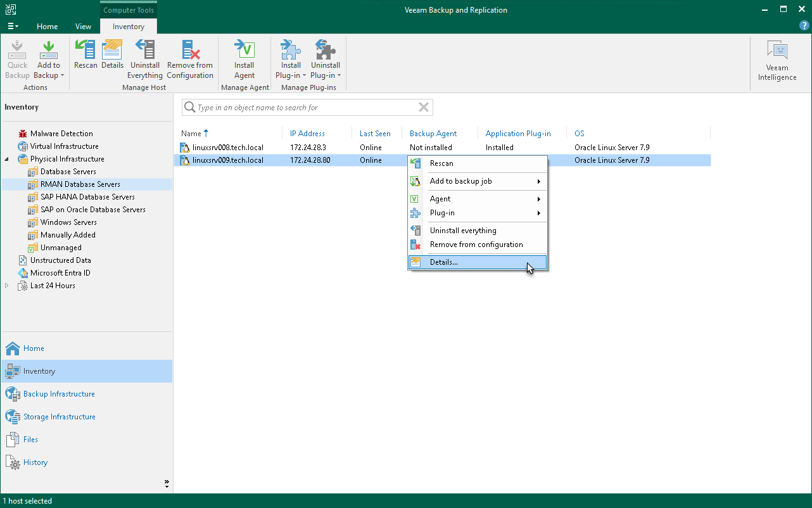
Task: Click the help question mark icon
Action: pyautogui.click(x=804, y=26)
